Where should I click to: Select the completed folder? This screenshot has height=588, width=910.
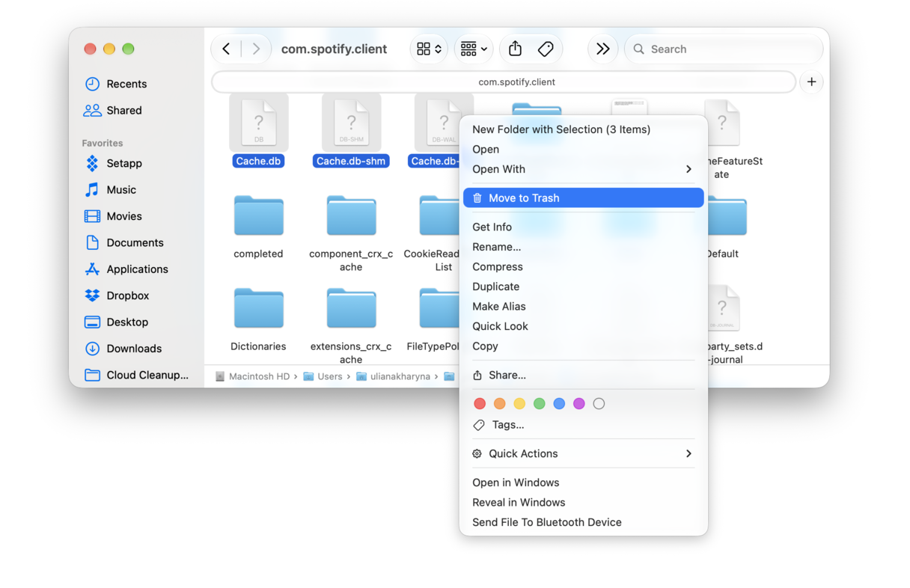[258, 215]
